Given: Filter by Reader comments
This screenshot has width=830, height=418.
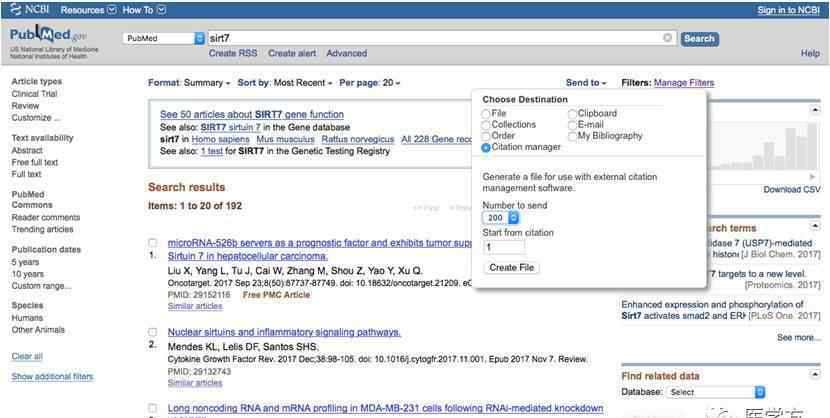Looking at the screenshot, I should (46, 217).
